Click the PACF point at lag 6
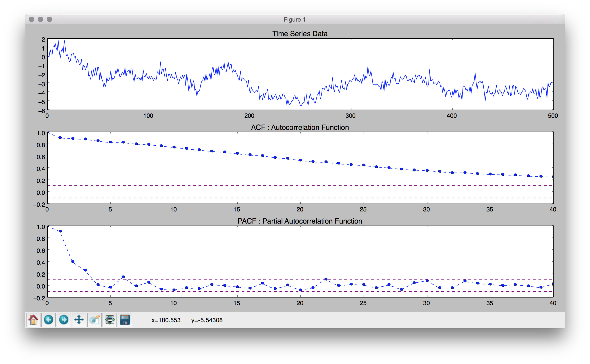The width and height of the screenshot is (590, 364). 123,277
